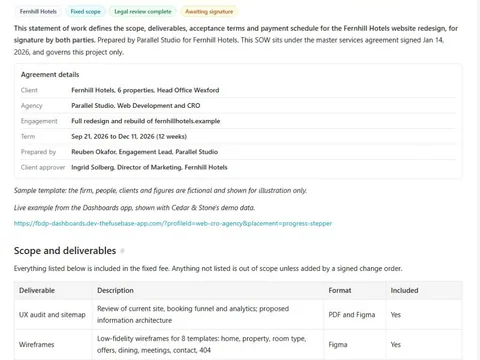Screen dimensions: 480x360
Task: Click the anchor icon beside Scope and deliverables
Action: click(122, 251)
